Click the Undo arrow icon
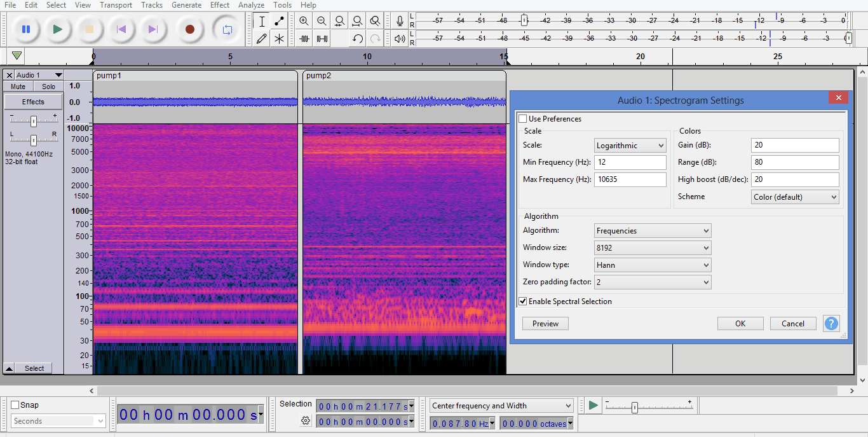 click(358, 39)
